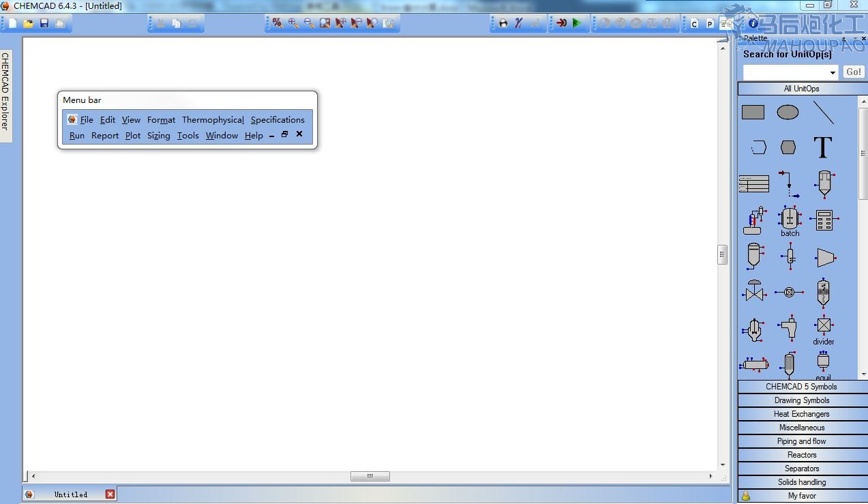Open the Sizing menu
This screenshot has height=504, width=868.
[158, 136]
